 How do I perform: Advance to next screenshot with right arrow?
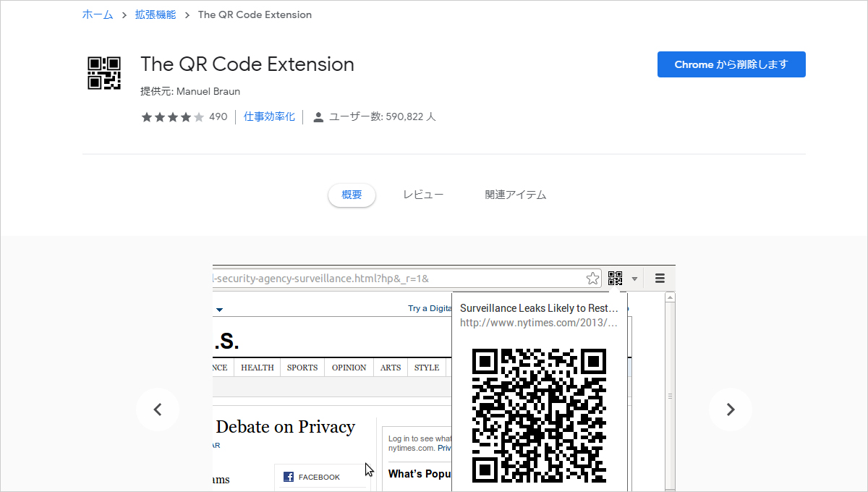click(730, 410)
